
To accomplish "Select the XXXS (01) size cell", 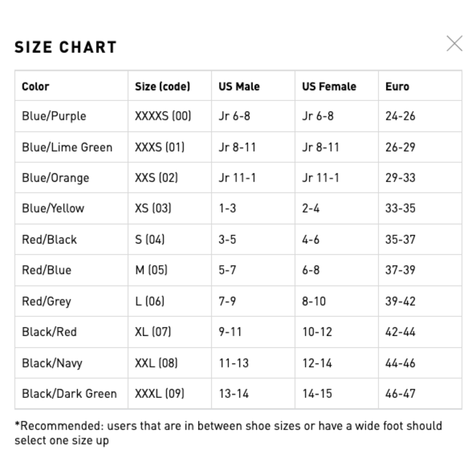I will 160,147.
